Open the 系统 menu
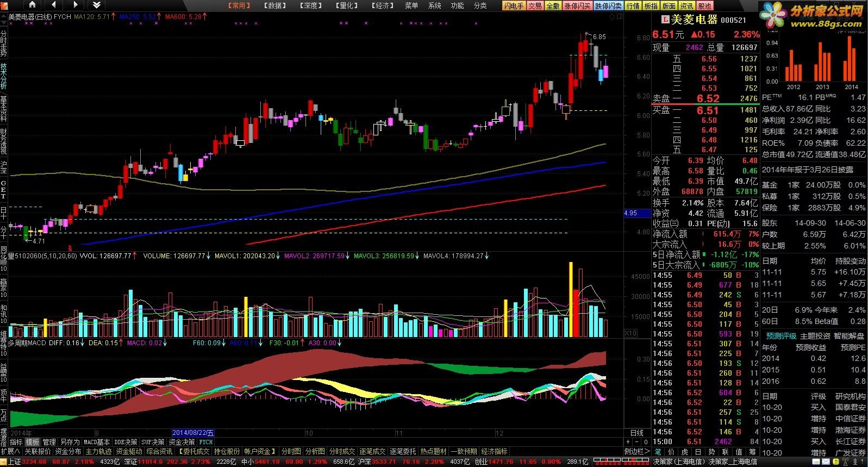 tap(434, 5)
